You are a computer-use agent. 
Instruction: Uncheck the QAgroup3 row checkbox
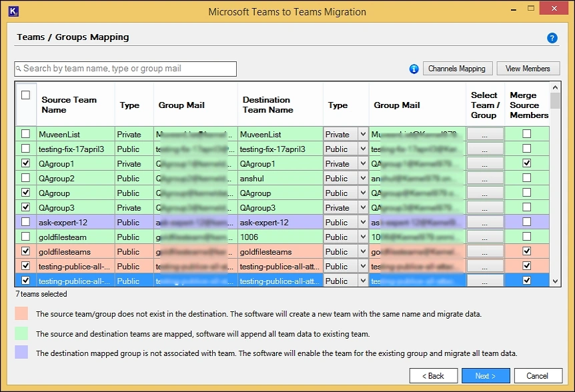(x=25, y=207)
